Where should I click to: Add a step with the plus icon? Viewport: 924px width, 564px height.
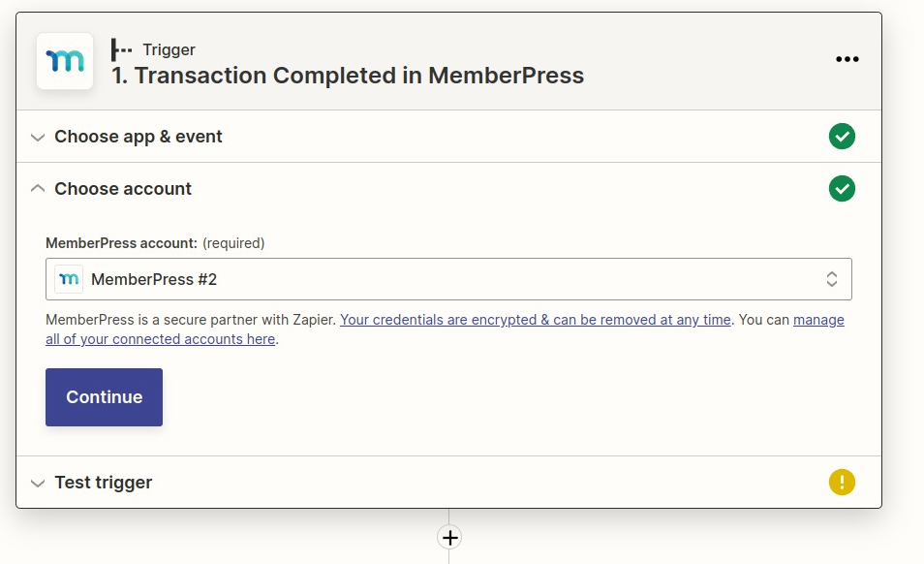coord(449,537)
